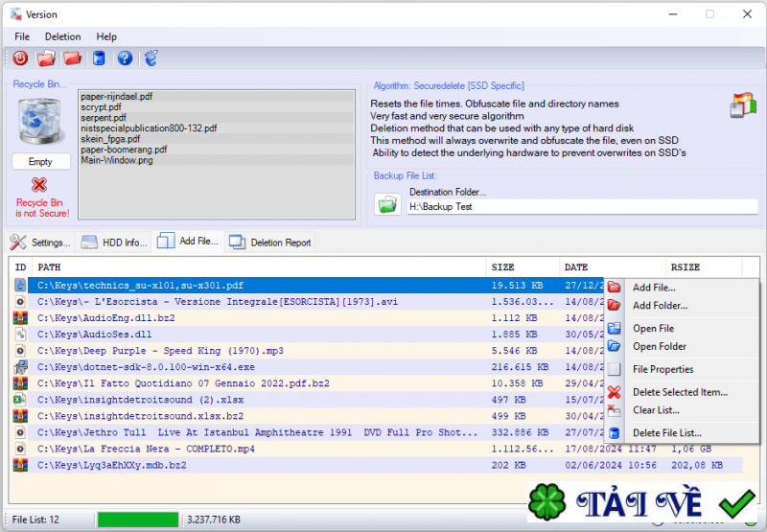Click the green destination folder browse icon

(x=387, y=204)
